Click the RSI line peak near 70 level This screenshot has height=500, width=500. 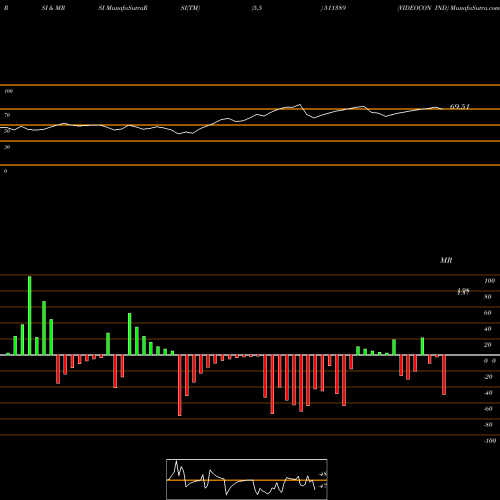[x=300, y=105]
